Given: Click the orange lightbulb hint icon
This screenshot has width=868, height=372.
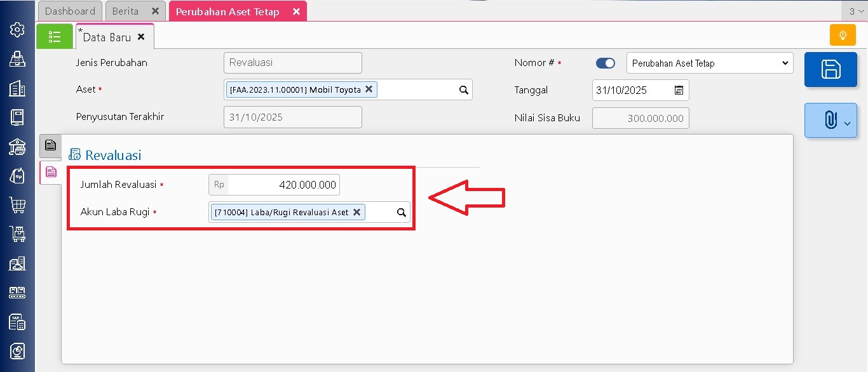Looking at the screenshot, I should click(x=843, y=36).
